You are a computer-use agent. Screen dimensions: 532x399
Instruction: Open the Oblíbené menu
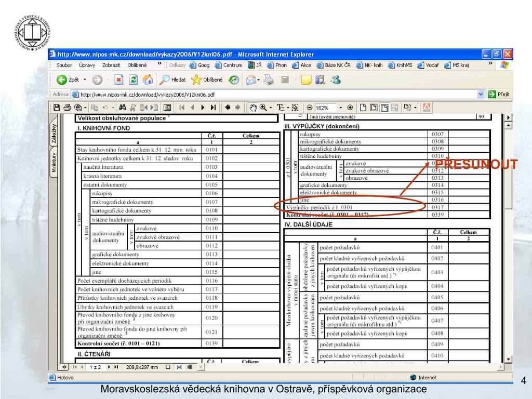(x=137, y=65)
